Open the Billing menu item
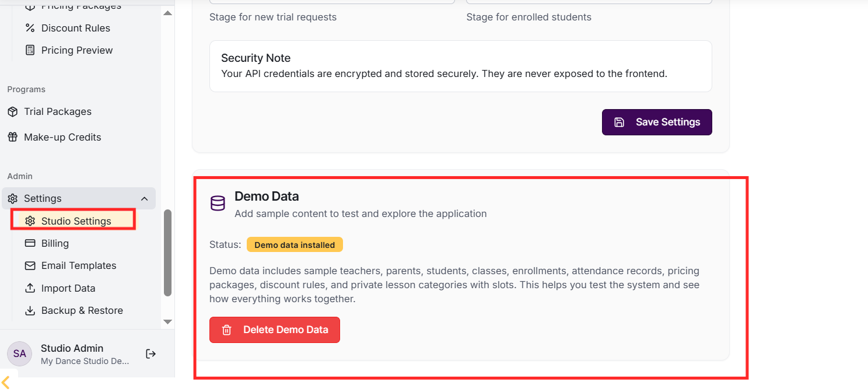The width and height of the screenshot is (868, 392). tap(55, 243)
